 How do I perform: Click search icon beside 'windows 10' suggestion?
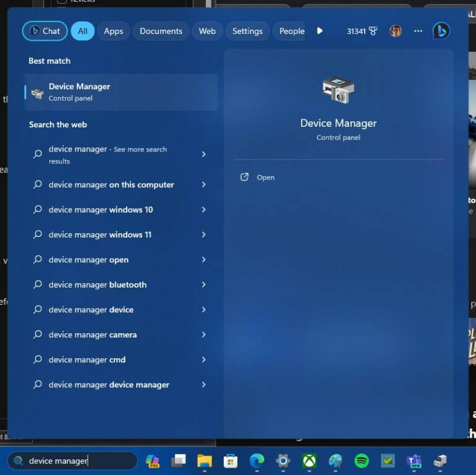coord(38,209)
